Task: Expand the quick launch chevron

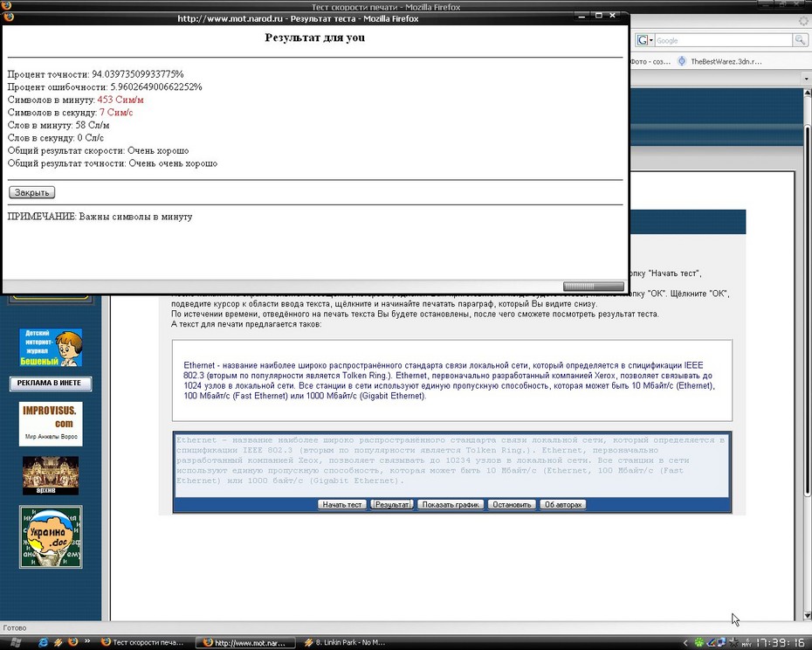Action: pyautogui.click(x=87, y=641)
